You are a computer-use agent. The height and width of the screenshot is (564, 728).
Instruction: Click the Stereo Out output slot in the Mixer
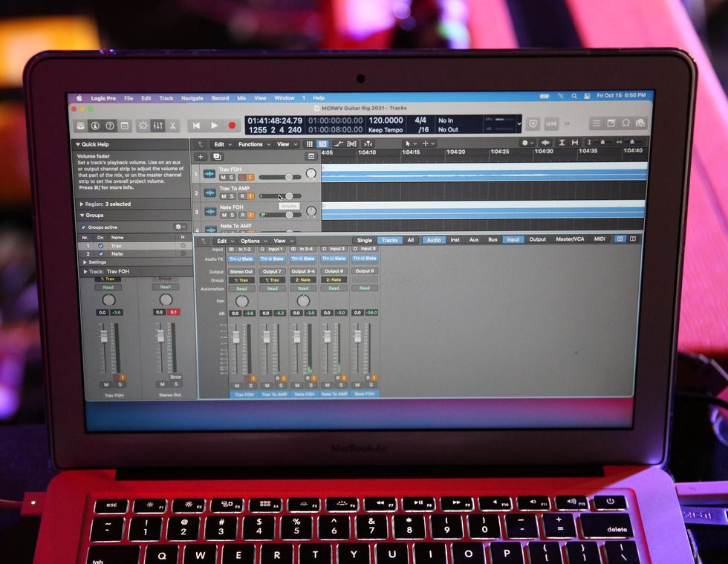(x=241, y=271)
